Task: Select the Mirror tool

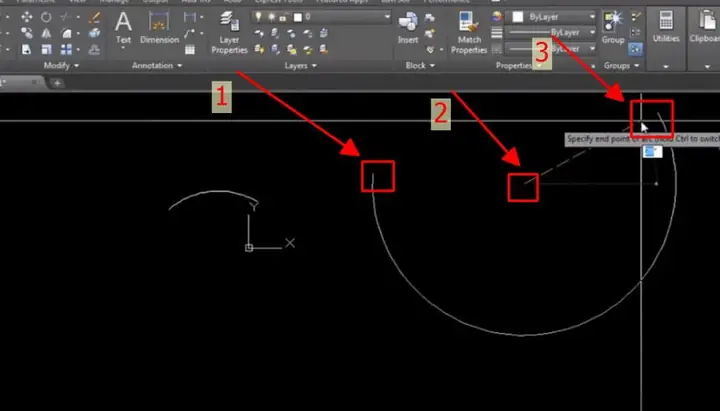Action: tap(46, 33)
